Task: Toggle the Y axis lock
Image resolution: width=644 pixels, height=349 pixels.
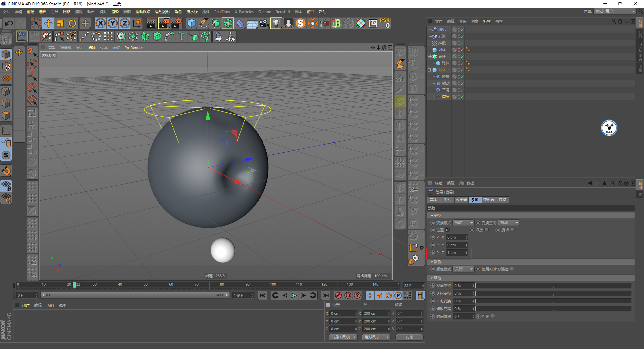Action: [113, 23]
